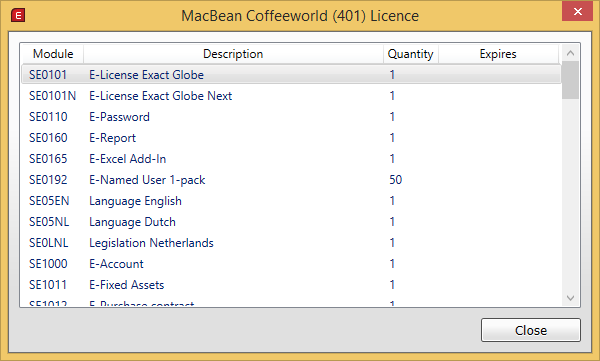The width and height of the screenshot is (600, 361).
Task: Select the SE0101 E-License Exact Globe row
Action: click(x=292, y=75)
